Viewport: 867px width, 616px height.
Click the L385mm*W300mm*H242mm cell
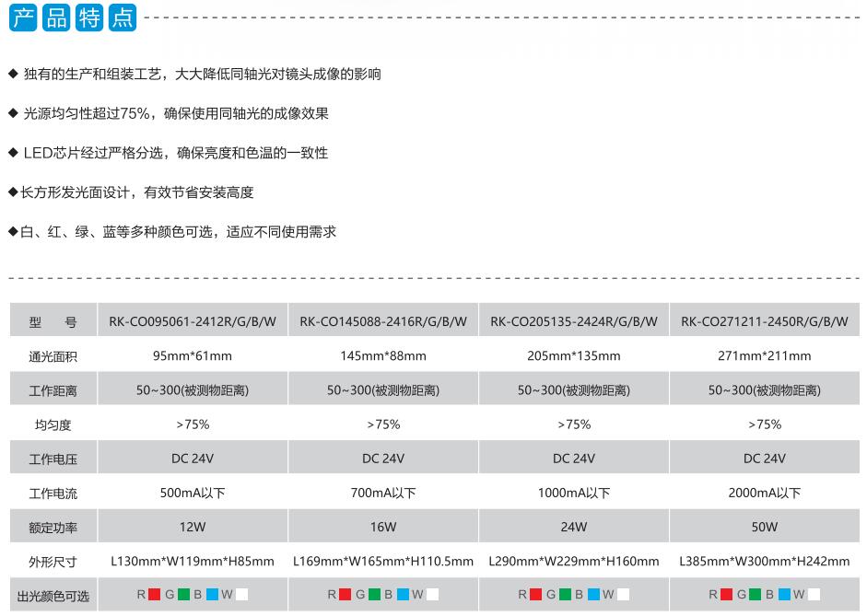coord(764,562)
